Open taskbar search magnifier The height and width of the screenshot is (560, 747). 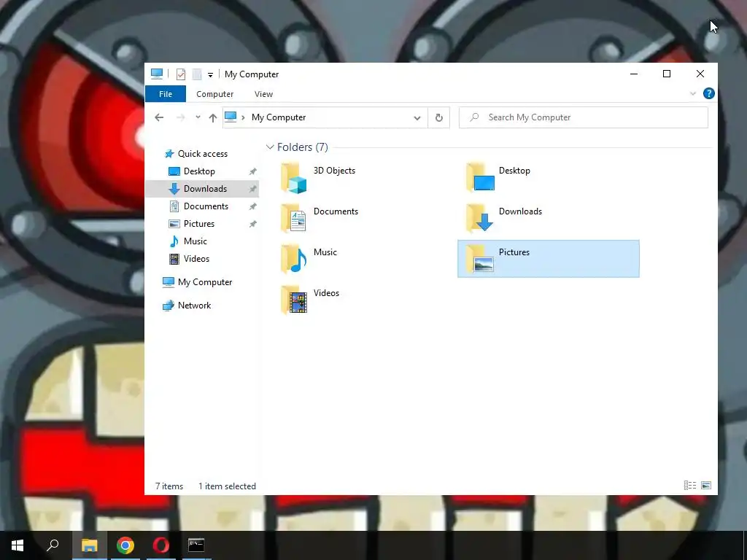click(x=53, y=545)
